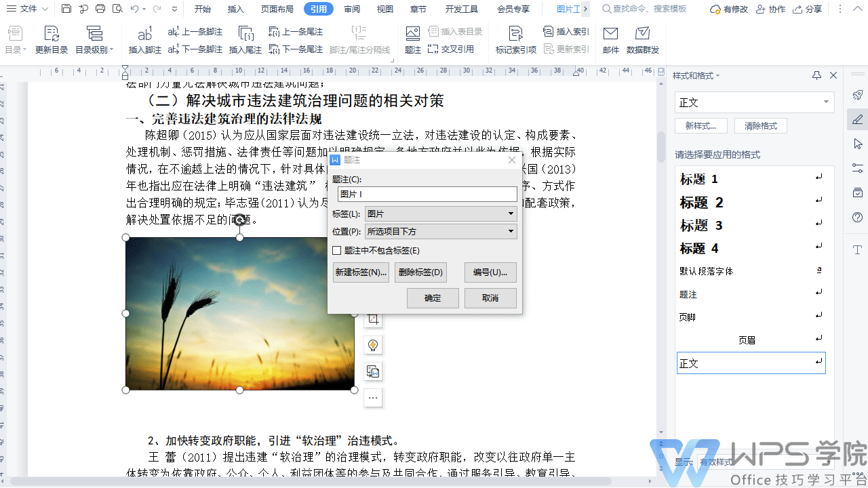This screenshot has height=488, width=868.
Task: Click the 邮件 (Mail) envelope icon
Action: click(x=611, y=34)
